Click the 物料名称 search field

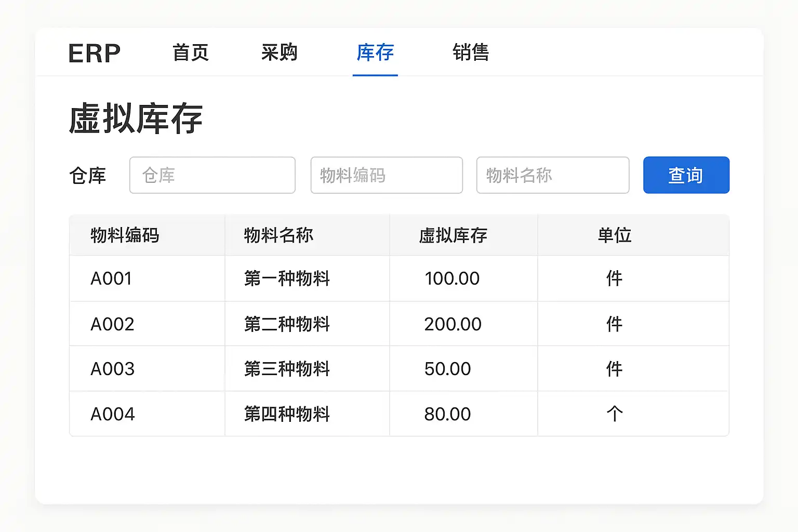pyautogui.click(x=552, y=175)
